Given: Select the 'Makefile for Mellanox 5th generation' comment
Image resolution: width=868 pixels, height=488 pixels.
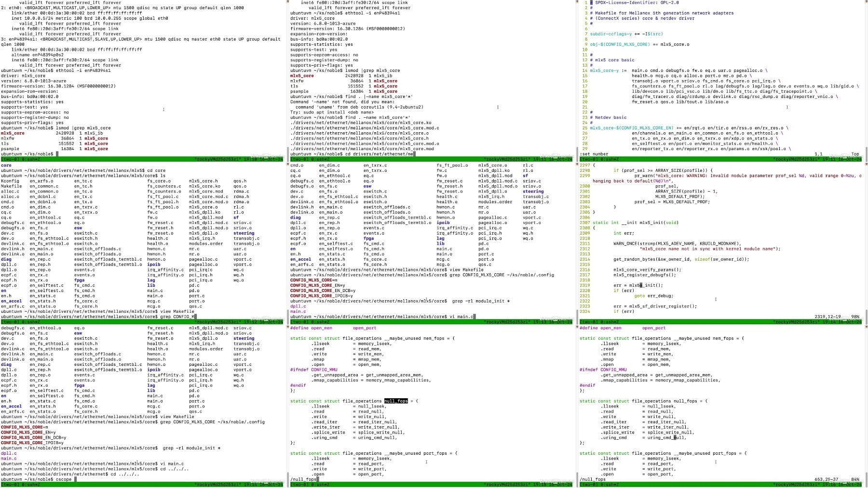Looking at the screenshot, I should tap(662, 13).
